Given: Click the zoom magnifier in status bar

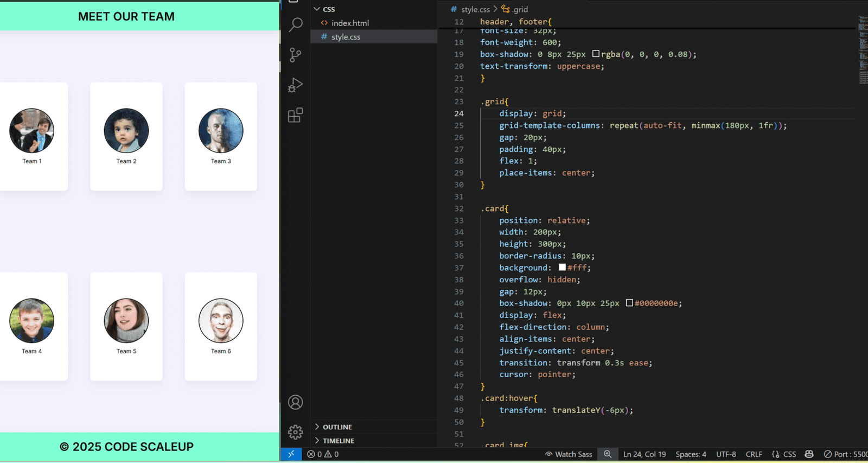Looking at the screenshot, I should (x=608, y=454).
